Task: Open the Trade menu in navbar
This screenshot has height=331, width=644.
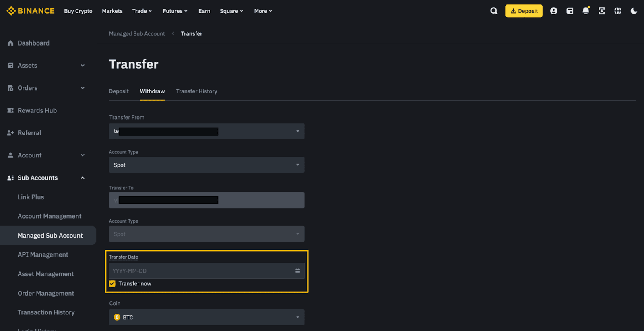Action: [142, 11]
